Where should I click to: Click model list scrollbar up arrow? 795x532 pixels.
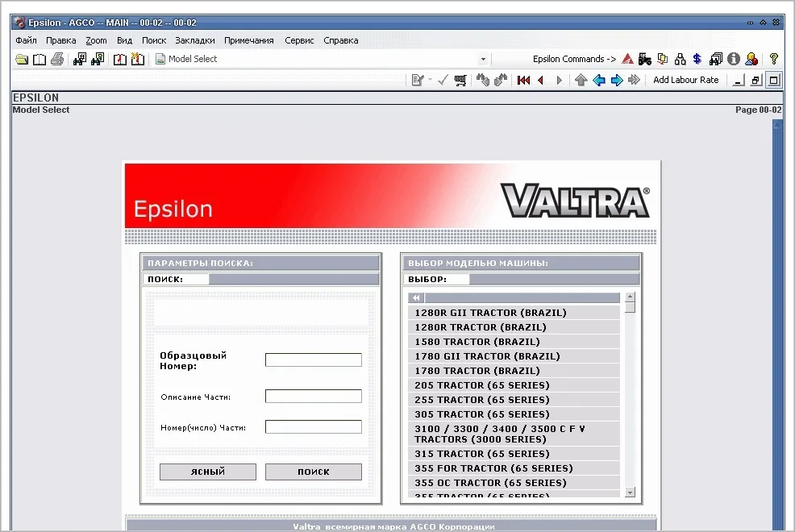(x=631, y=297)
